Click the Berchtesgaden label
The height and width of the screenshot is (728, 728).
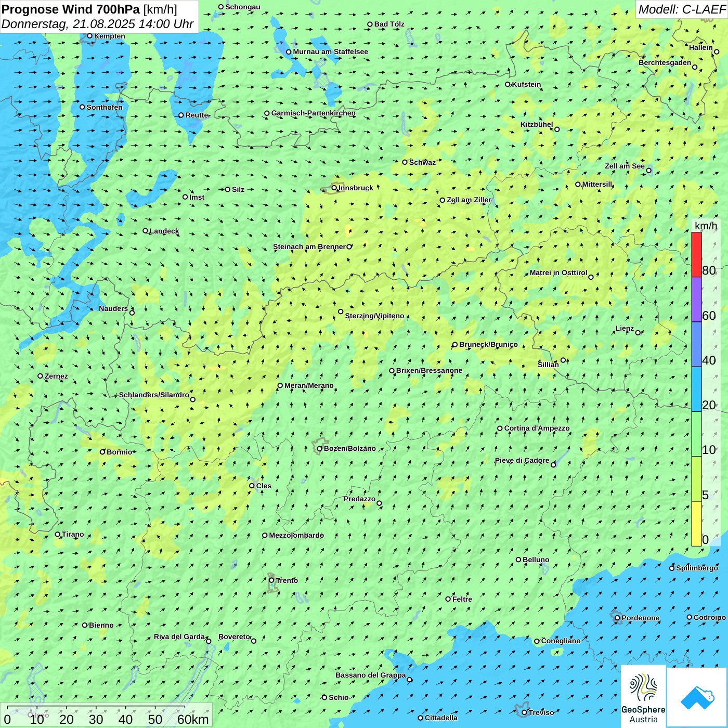click(x=665, y=62)
